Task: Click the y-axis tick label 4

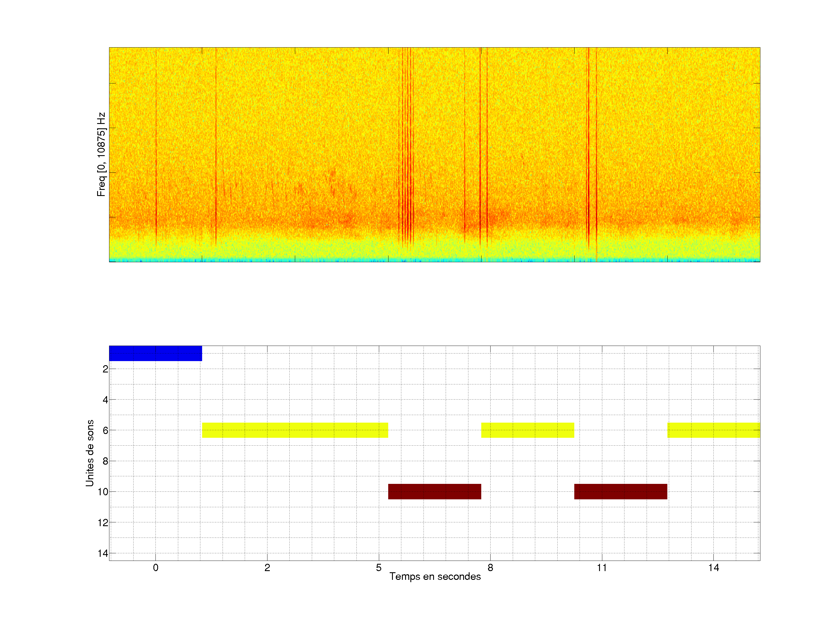Action: 105,400
